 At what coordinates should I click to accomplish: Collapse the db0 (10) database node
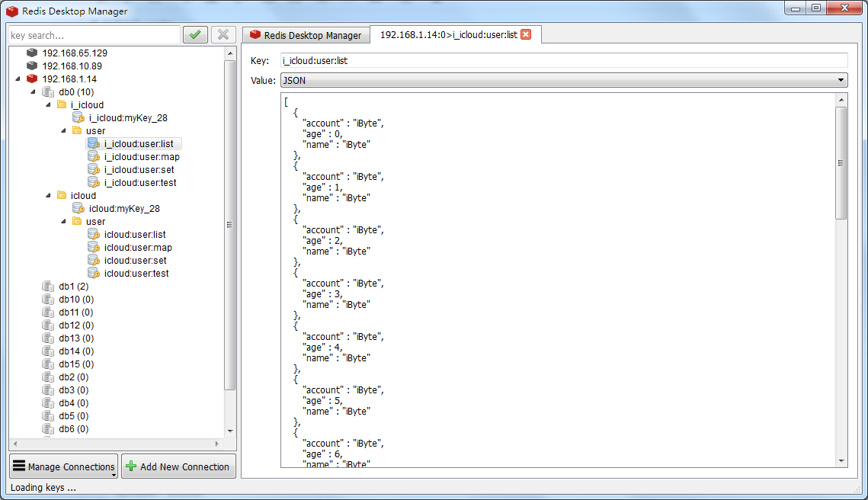[34, 92]
